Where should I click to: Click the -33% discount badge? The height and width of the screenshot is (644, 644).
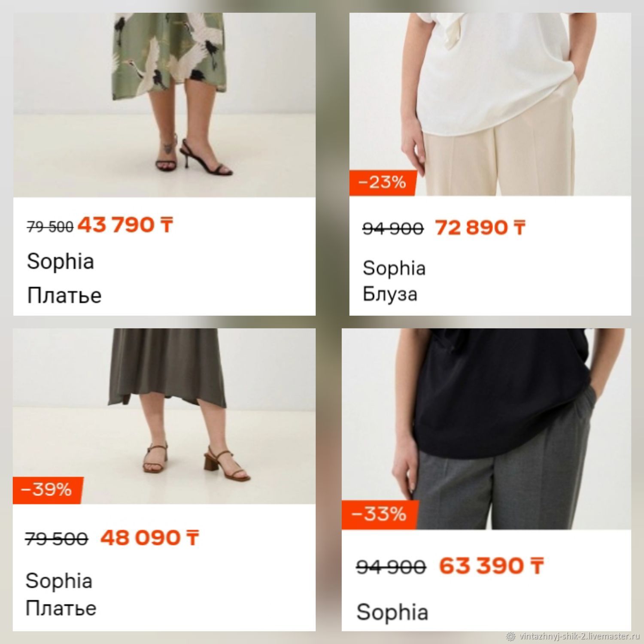380,514
